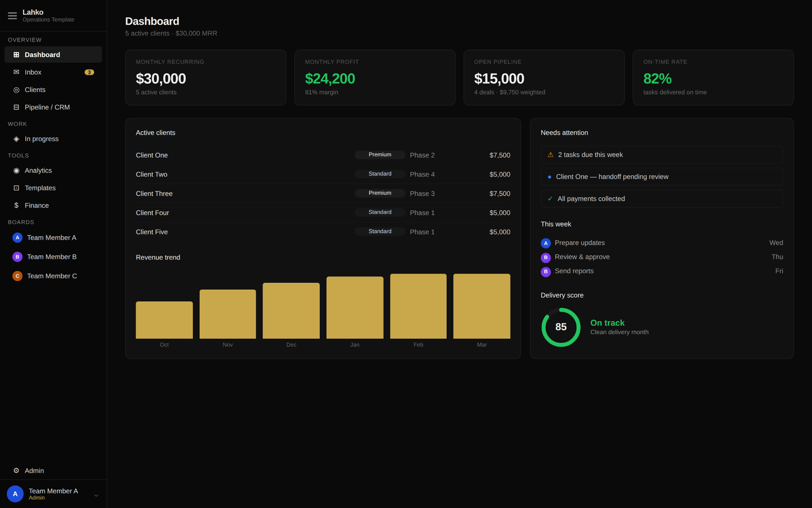Click the warning triangle icon
Viewport: 812px width, 508px height.
(550, 155)
